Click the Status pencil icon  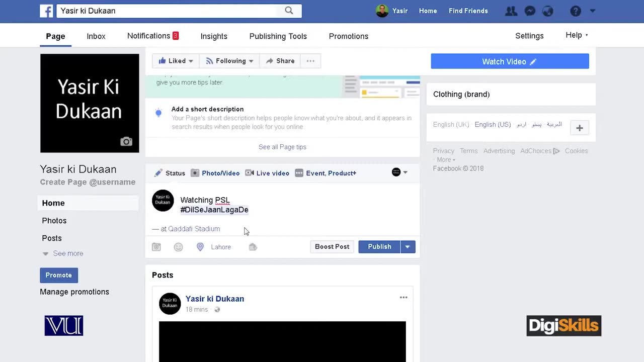click(x=158, y=173)
